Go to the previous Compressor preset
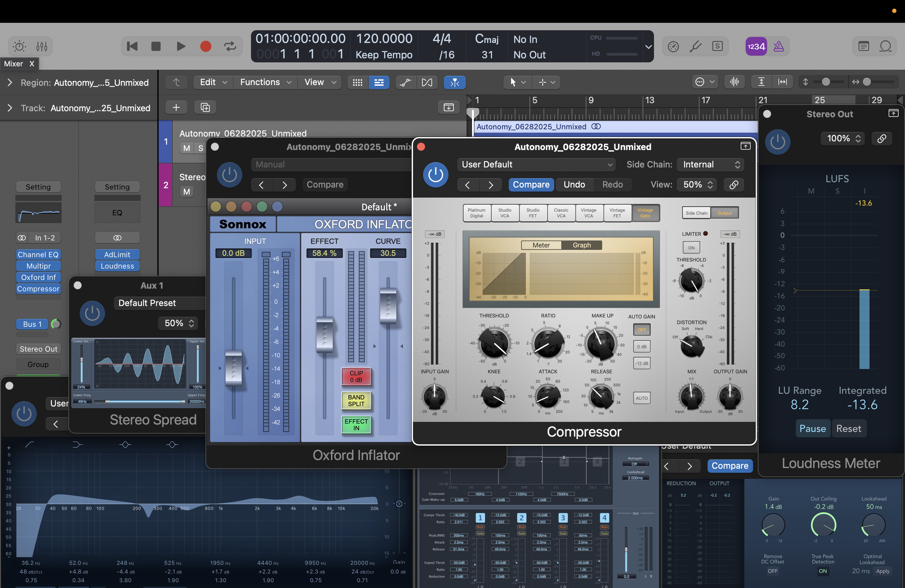 [x=468, y=185]
